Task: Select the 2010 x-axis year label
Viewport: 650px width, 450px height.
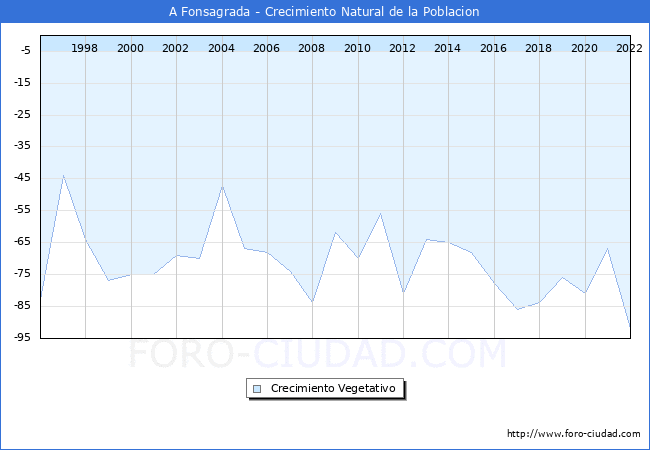Action: tap(357, 48)
